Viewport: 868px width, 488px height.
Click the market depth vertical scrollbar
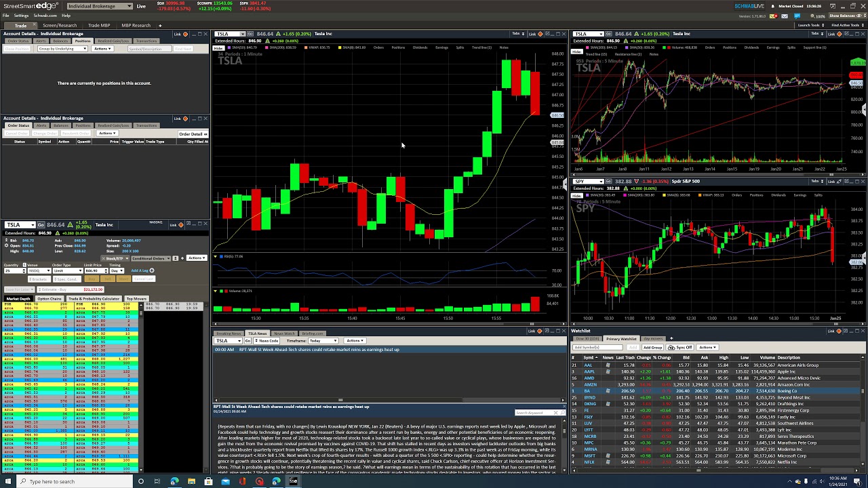click(x=141, y=388)
